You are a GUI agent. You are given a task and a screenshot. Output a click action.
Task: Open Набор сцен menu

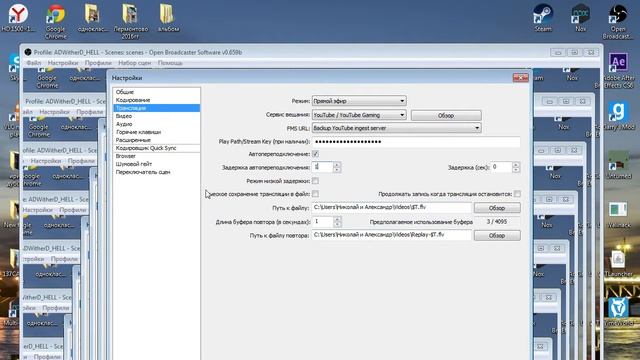pyautogui.click(x=134, y=63)
